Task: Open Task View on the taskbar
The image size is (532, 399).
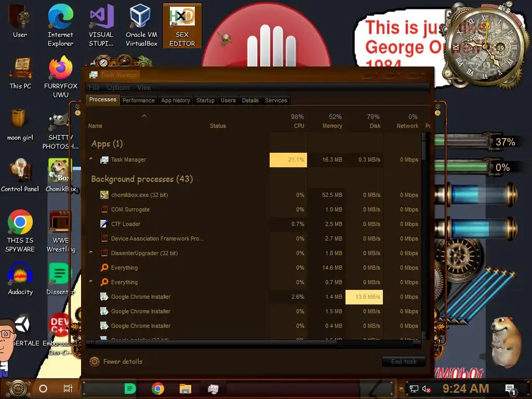Action: click(x=68, y=389)
